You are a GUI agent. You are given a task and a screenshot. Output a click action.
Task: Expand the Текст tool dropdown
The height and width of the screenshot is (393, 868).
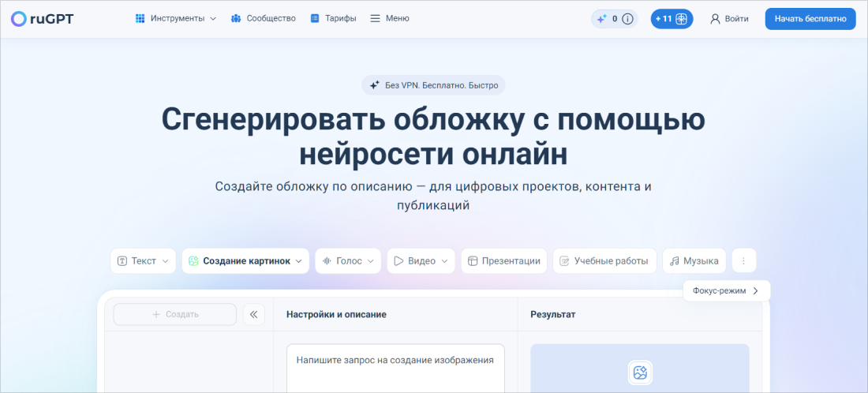pyautogui.click(x=143, y=261)
